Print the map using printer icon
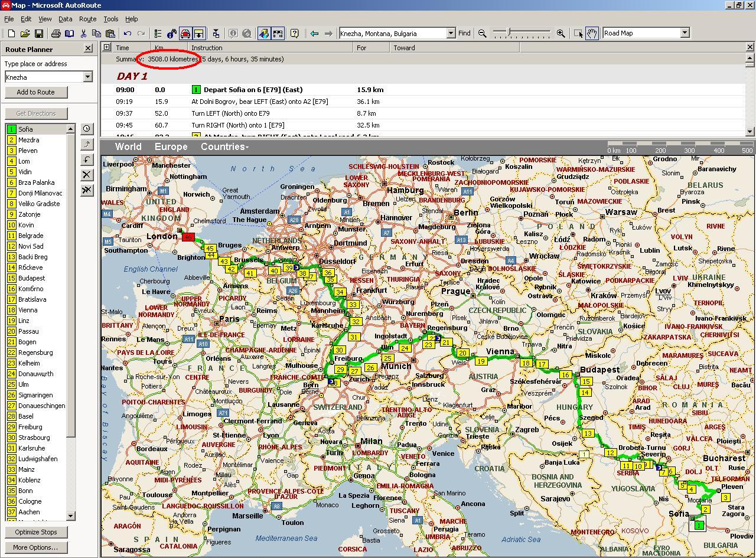The image size is (756, 558). coord(56,34)
